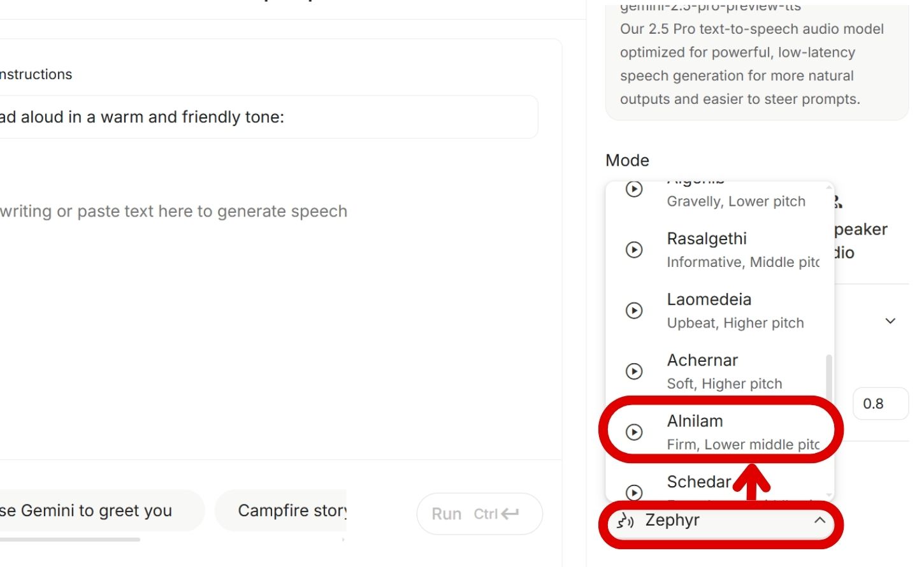
Task: Select Achernar Soft voice option
Action: pyautogui.click(x=733, y=371)
